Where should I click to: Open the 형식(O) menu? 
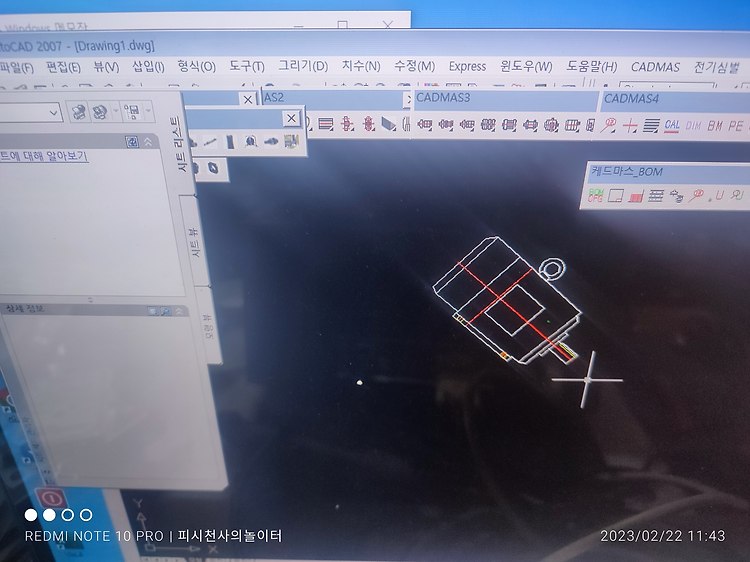coord(197,66)
